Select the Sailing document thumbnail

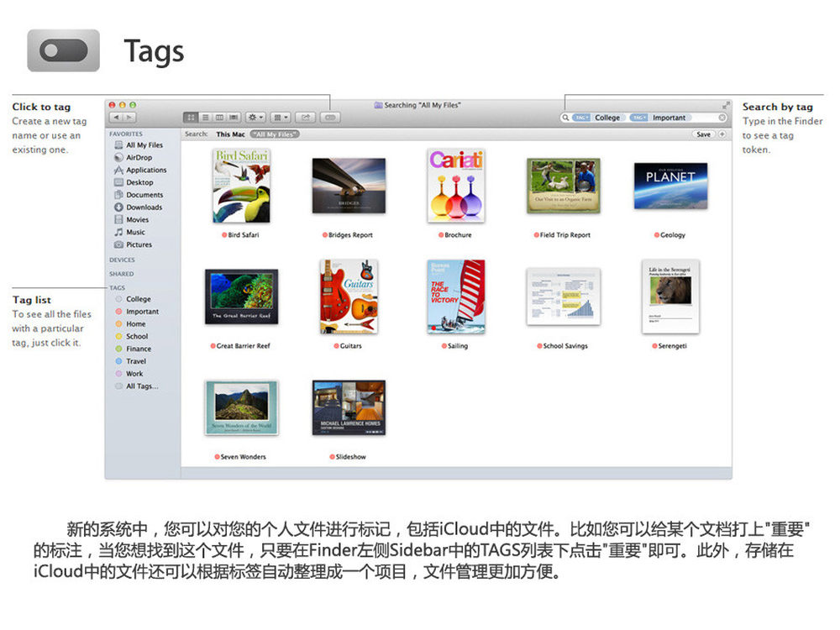pos(456,297)
